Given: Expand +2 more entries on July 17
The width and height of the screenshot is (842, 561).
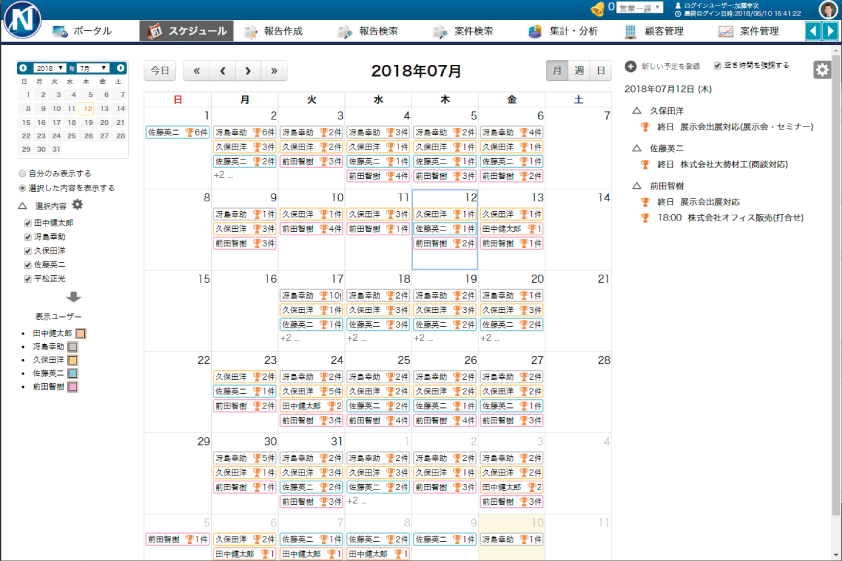Looking at the screenshot, I should [290, 338].
